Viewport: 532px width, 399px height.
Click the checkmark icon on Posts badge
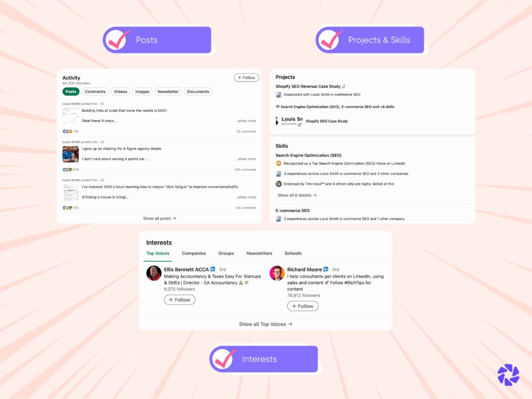click(117, 40)
